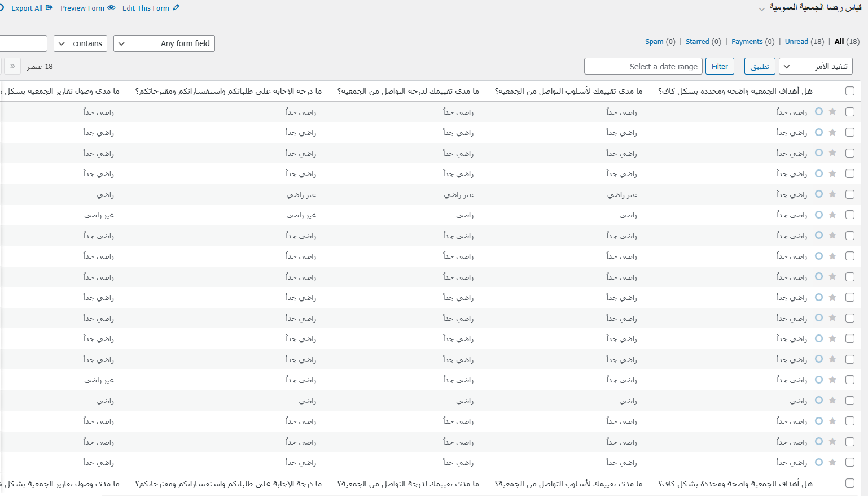Check the select-all checkbox in table footer
Viewport: 868px width, 496px height.
(x=850, y=483)
